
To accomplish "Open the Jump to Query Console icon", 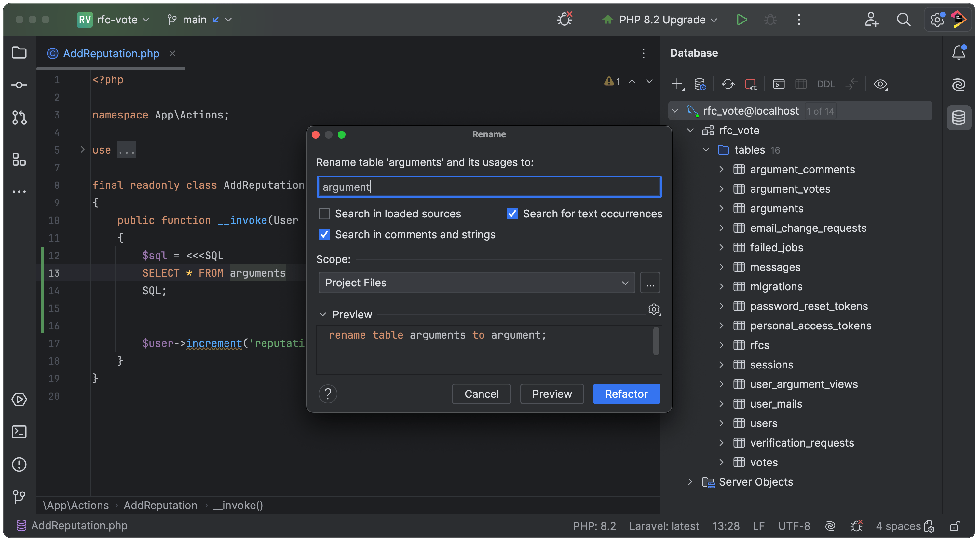I will [778, 84].
